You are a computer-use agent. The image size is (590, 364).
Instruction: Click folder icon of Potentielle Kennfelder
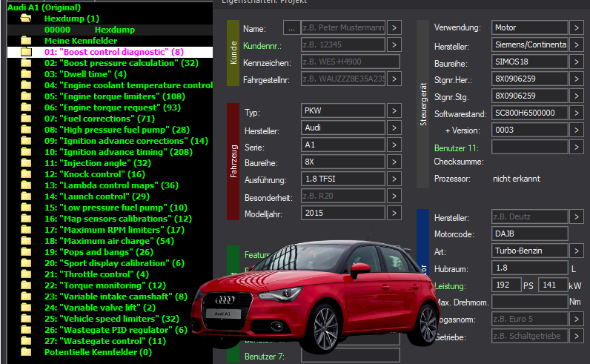[x=26, y=352]
